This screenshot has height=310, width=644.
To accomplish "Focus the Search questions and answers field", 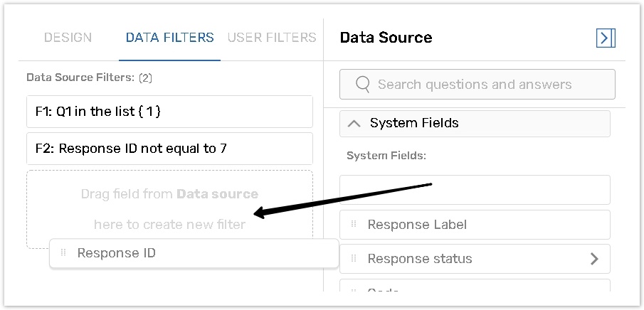I will (x=484, y=85).
